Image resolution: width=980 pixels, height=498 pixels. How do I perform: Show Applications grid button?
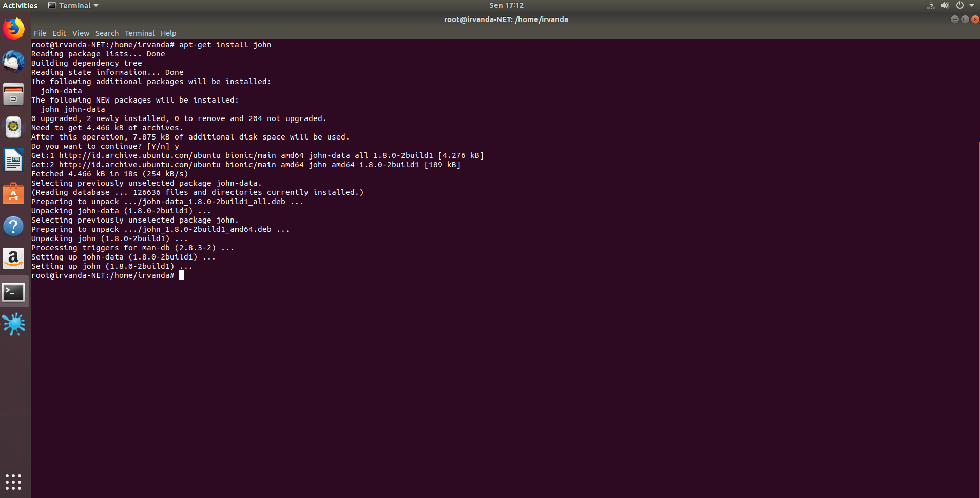click(x=14, y=482)
